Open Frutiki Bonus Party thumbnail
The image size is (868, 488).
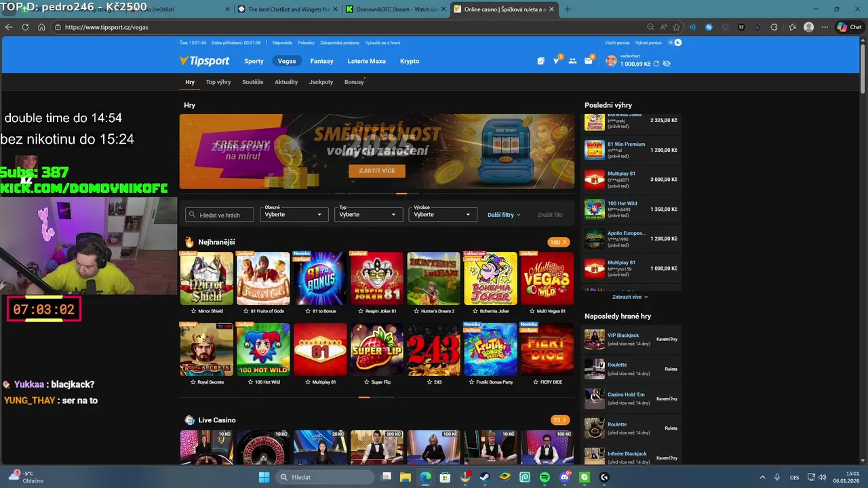point(490,349)
